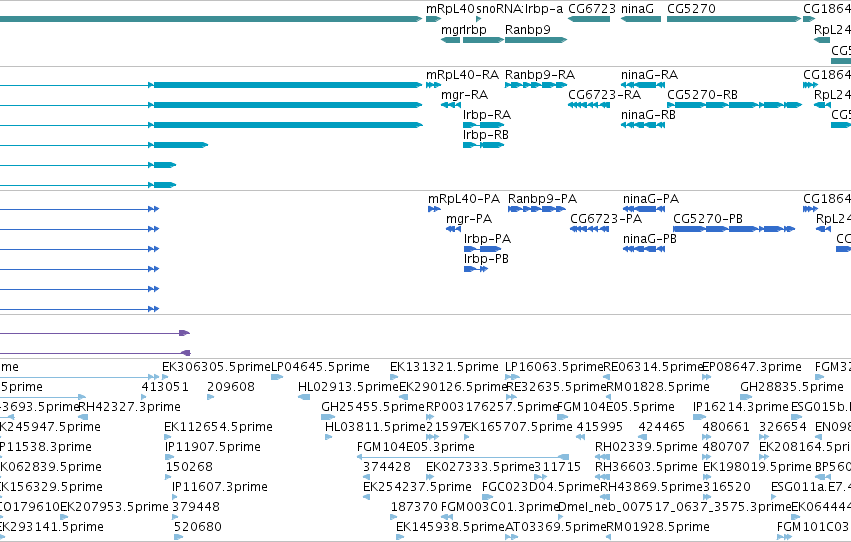This screenshot has height=542, width=851.
Task: Open EST label HL03811.5prime
Action: pyautogui.click(x=376, y=427)
